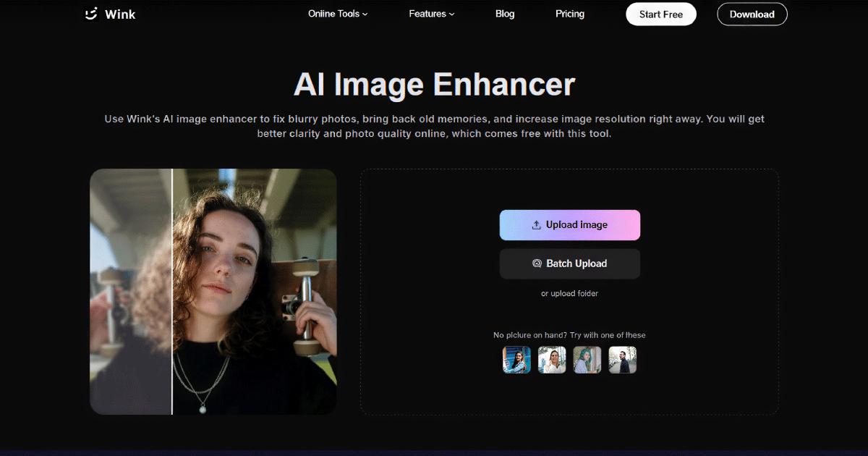This screenshot has width=868, height=456.
Task: Click the woman with skateboard preview image
Action: point(213,292)
